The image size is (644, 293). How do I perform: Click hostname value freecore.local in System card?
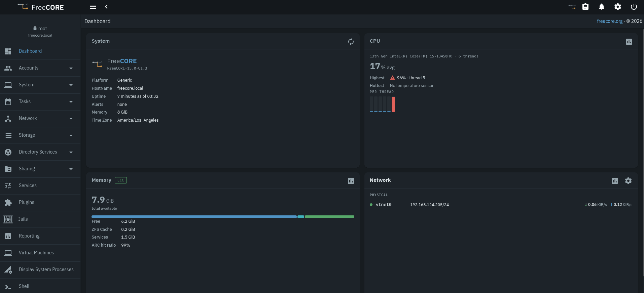(130, 88)
